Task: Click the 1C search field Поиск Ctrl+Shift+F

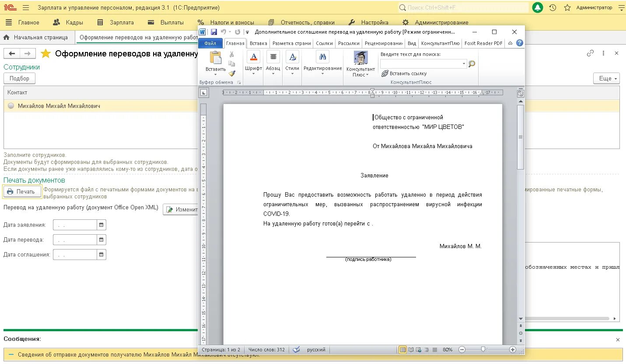Action: tap(463, 7)
